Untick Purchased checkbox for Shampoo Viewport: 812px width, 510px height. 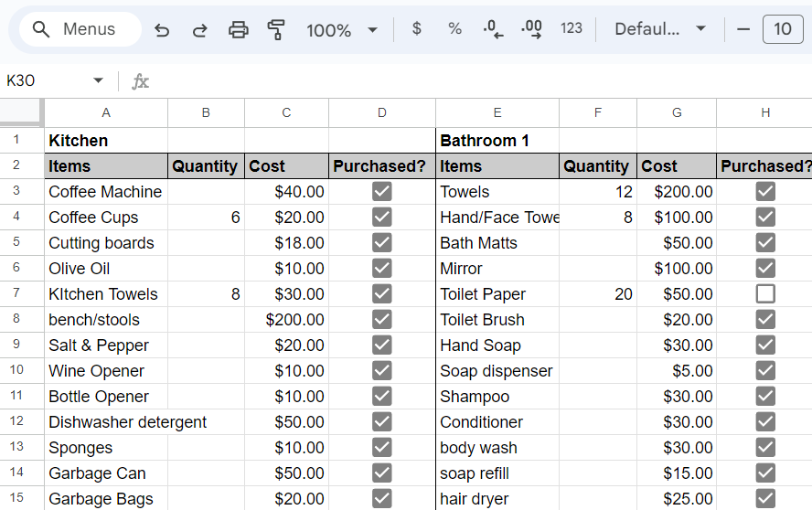pyautogui.click(x=765, y=396)
